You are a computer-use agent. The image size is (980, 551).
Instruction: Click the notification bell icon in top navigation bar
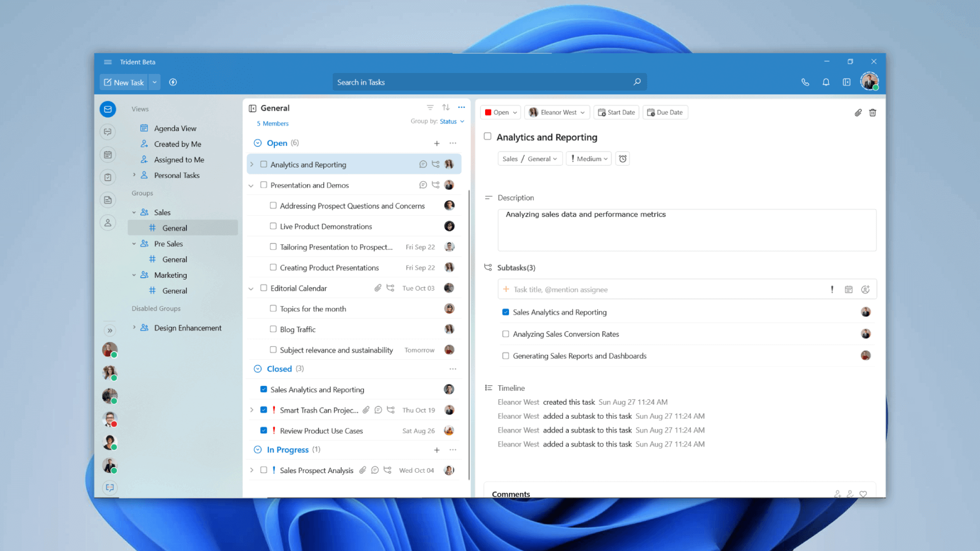click(x=826, y=82)
